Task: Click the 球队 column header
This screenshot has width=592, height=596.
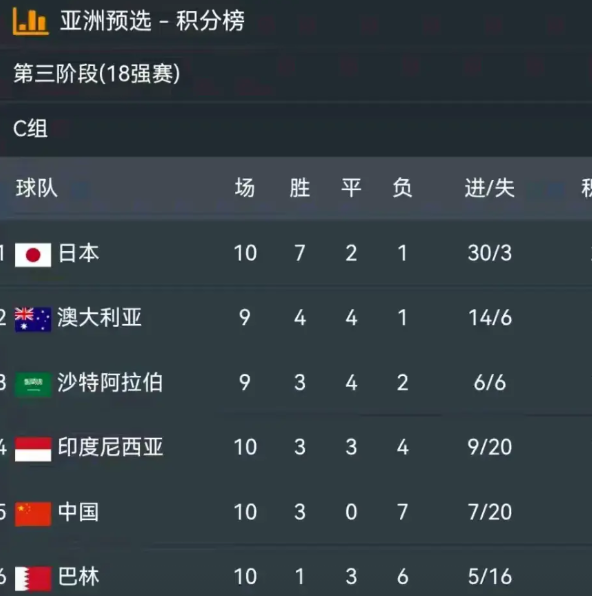Action: [x=37, y=188]
